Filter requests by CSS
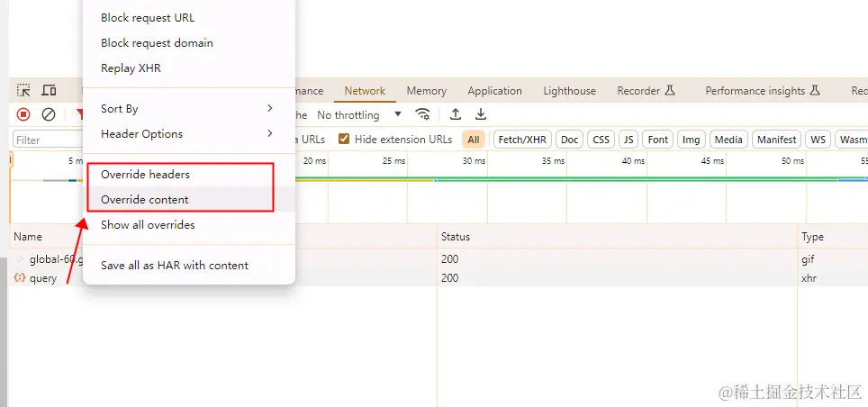Image resolution: width=868 pixels, height=407 pixels. (601, 140)
